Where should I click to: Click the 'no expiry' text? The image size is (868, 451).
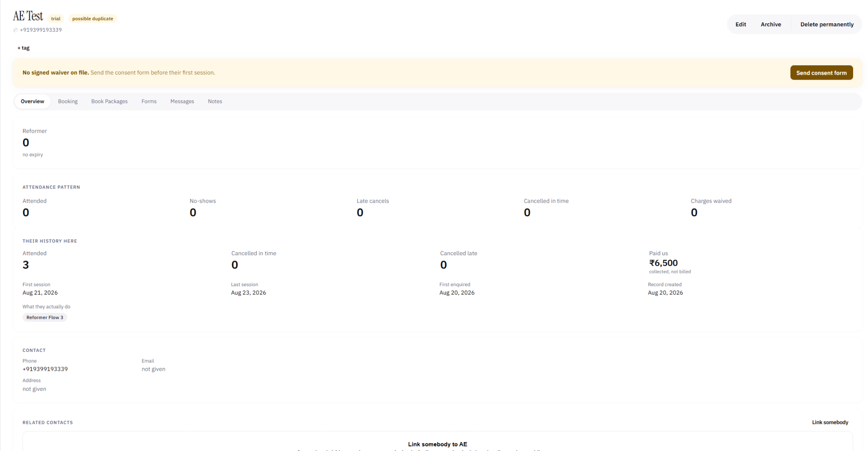coord(33,155)
